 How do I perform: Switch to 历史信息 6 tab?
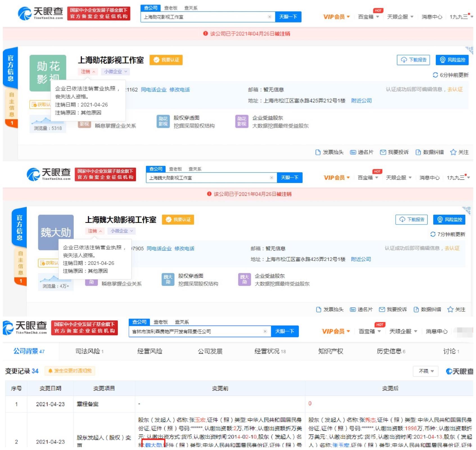tap(391, 351)
